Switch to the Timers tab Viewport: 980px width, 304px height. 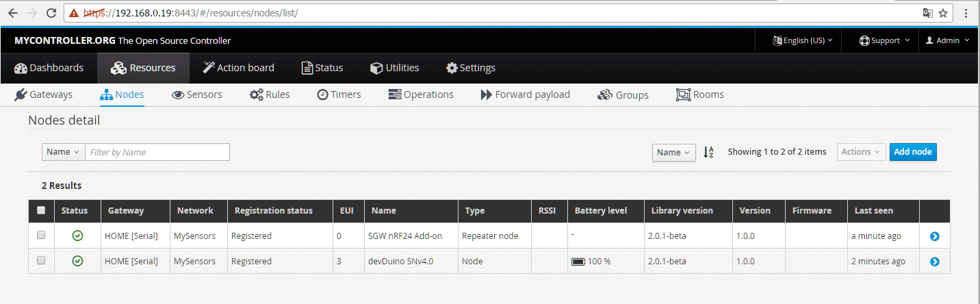pyautogui.click(x=339, y=94)
